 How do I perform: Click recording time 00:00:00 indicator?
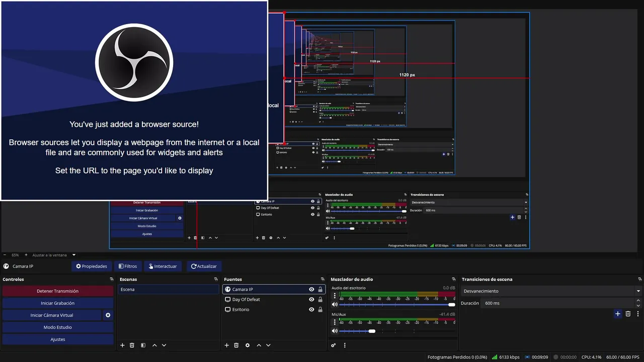[565, 357]
